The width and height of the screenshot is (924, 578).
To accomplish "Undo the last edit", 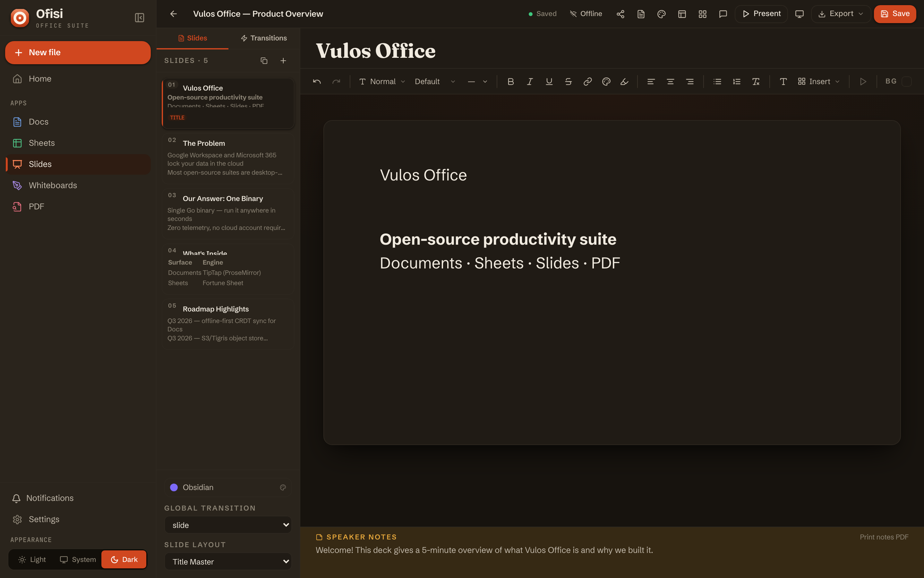I will [x=317, y=82].
